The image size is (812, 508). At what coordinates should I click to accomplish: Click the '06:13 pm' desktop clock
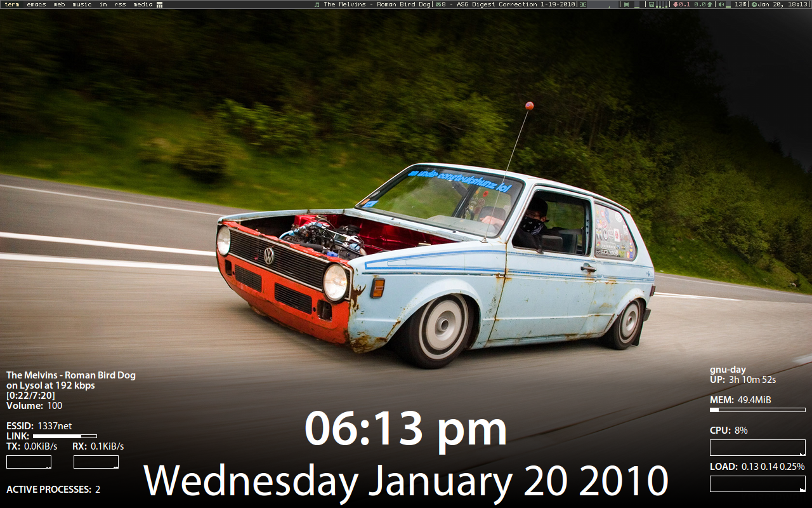coord(406,429)
